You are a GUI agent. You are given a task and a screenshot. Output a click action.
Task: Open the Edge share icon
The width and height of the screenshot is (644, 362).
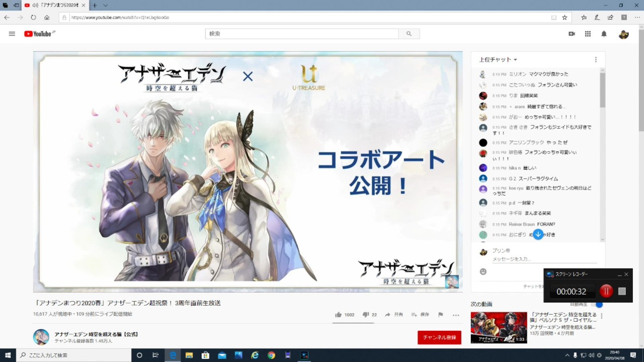610,17
